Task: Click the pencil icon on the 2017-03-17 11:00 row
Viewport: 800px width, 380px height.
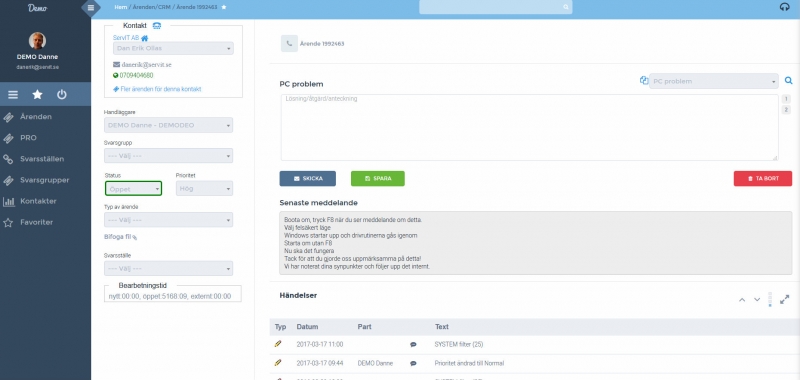Action: pos(278,344)
